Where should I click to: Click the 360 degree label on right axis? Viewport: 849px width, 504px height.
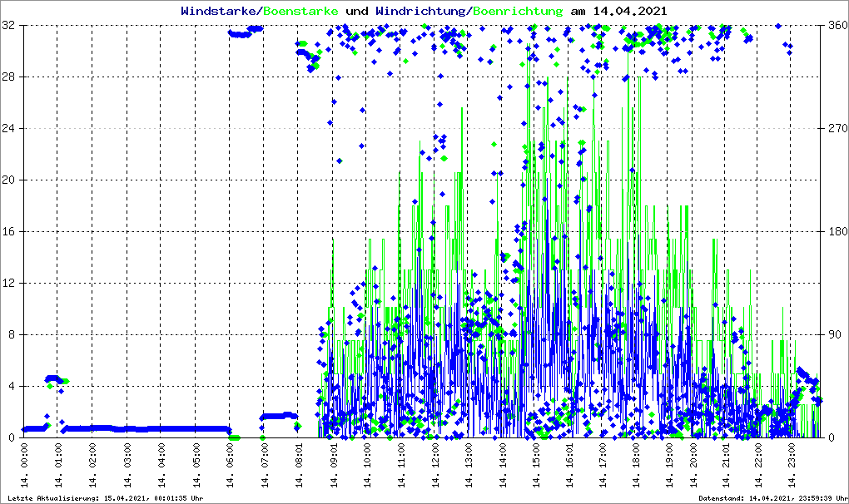836,26
